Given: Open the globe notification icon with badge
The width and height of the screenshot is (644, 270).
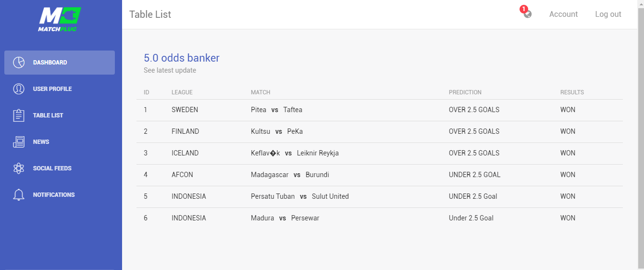Looking at the screenshot, I should pyautogui.click(x=527, y=14).
